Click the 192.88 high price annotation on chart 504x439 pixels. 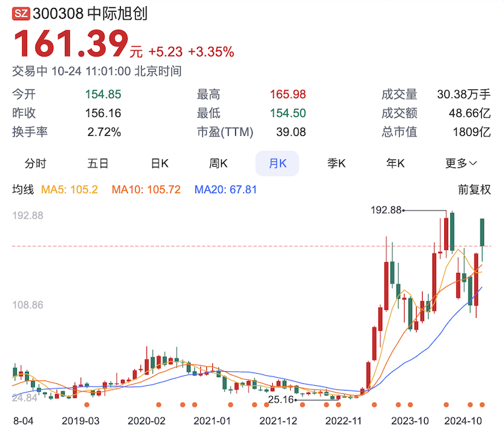coord(386,210)
